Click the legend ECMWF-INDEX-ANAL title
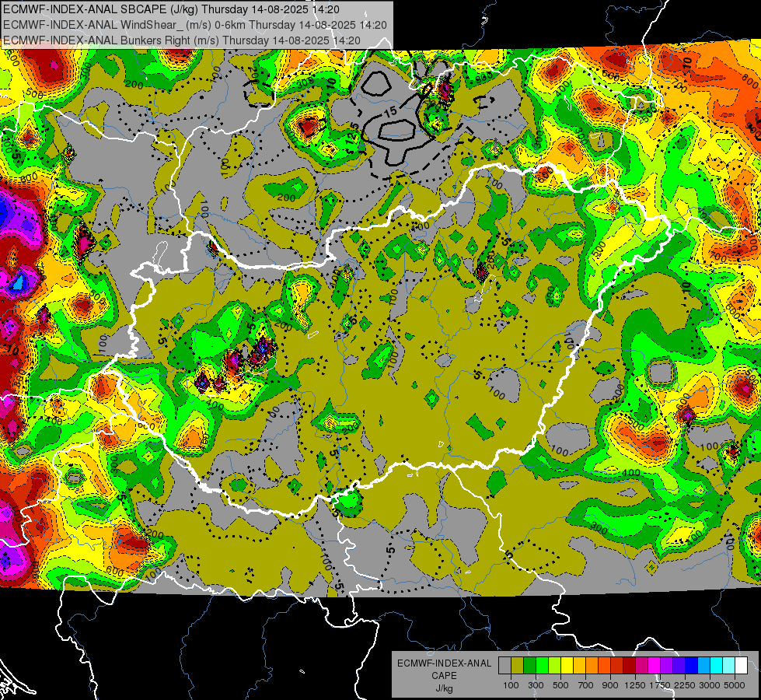761x700 pixels. click(444, 663)
